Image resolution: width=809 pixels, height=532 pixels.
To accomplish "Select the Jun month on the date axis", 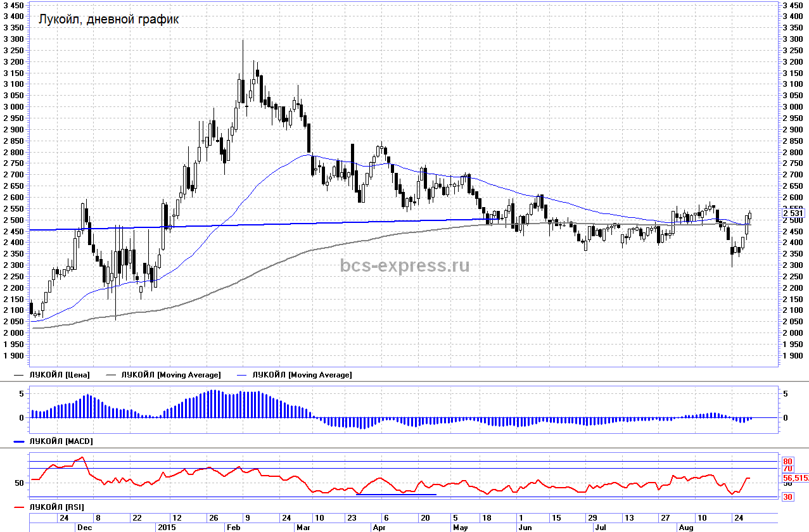I will click(x=524, y=527).
